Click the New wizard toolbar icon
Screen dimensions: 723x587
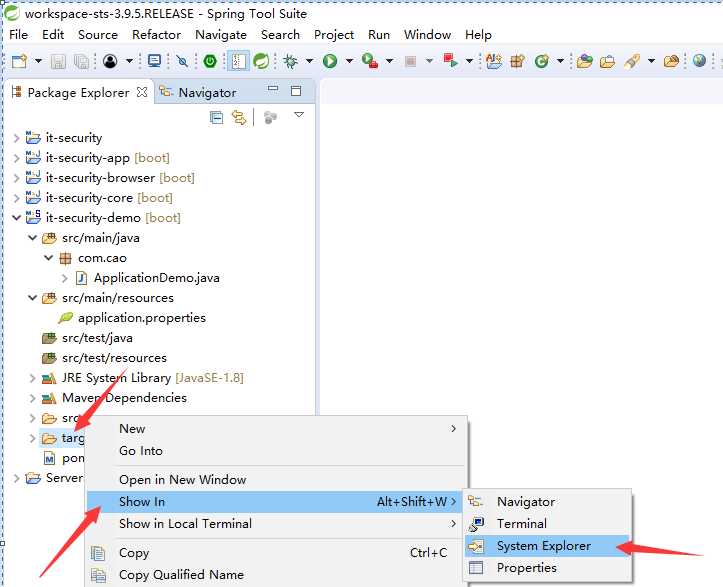pyautogui.click(x=19, y=61)
